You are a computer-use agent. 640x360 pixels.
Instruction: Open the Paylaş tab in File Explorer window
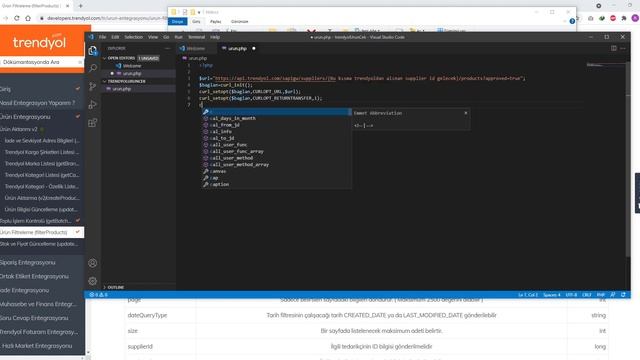[216, 21]
